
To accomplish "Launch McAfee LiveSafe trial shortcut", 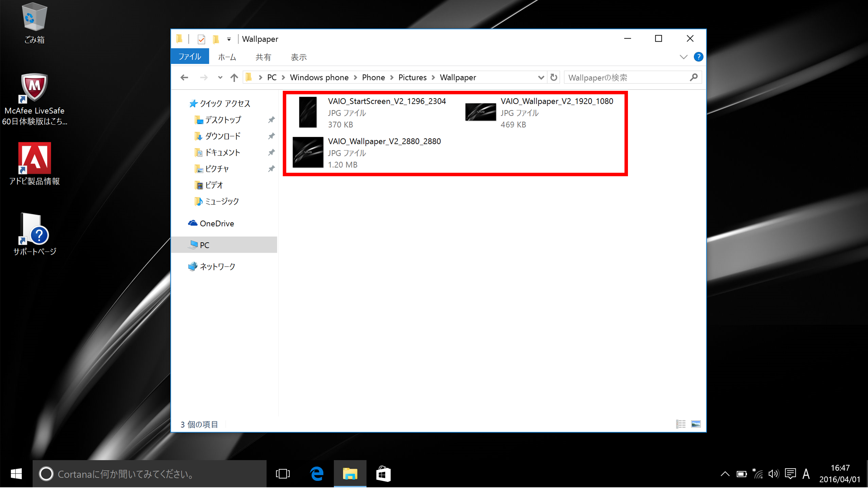I will coord(34,99).
